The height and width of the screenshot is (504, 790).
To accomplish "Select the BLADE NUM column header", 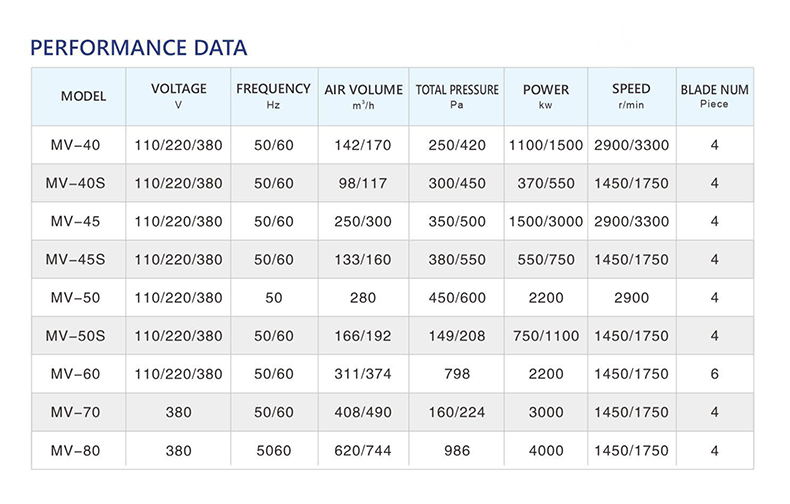I will (x=714, y=96).
